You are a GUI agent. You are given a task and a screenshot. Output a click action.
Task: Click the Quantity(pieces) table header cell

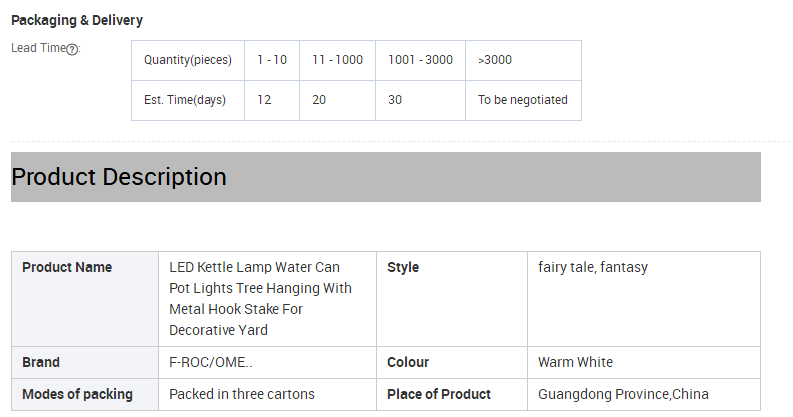point(188,60)
